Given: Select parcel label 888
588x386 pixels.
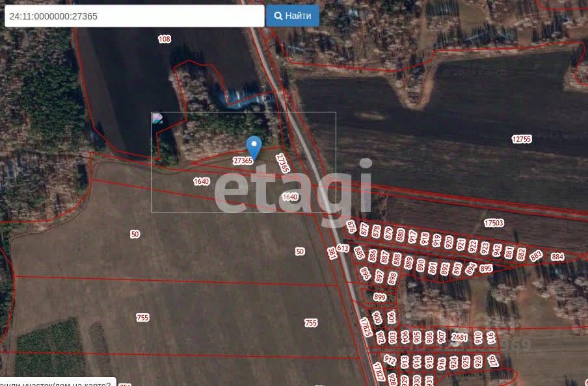Looking at the screenshot, I should [396, 259].
